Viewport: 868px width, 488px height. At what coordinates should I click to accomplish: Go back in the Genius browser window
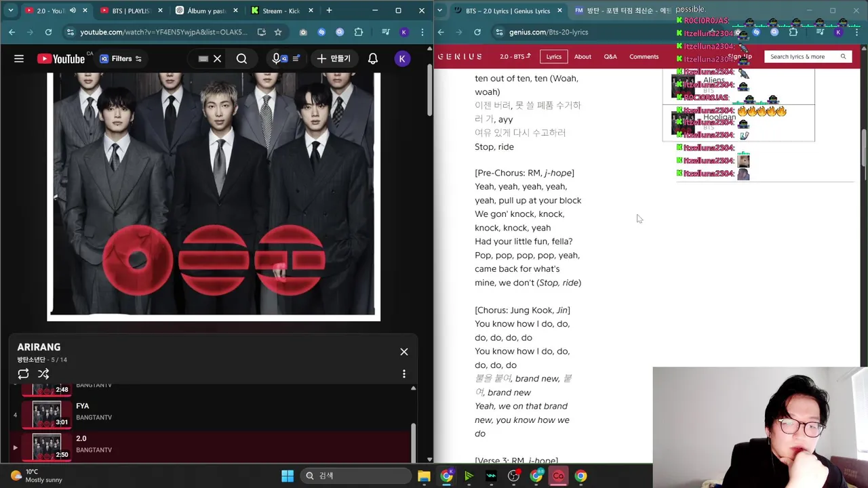(x=441, y=32)
